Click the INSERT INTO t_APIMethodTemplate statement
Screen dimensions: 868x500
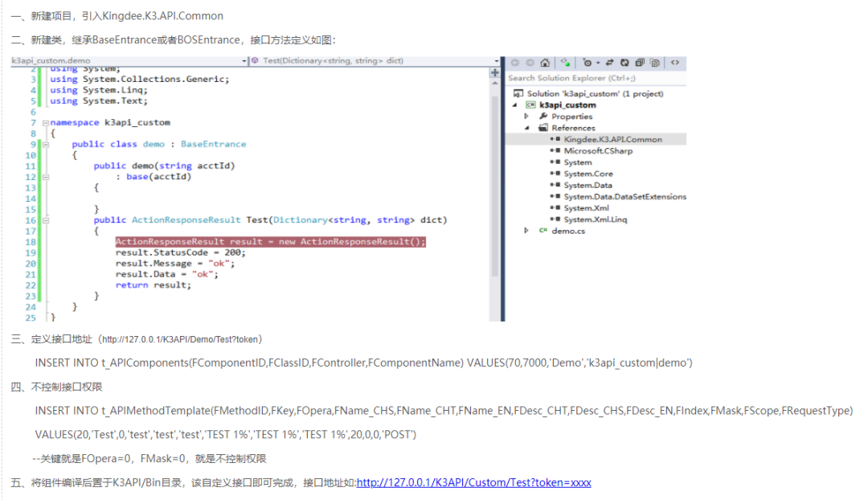click(444, 410)
